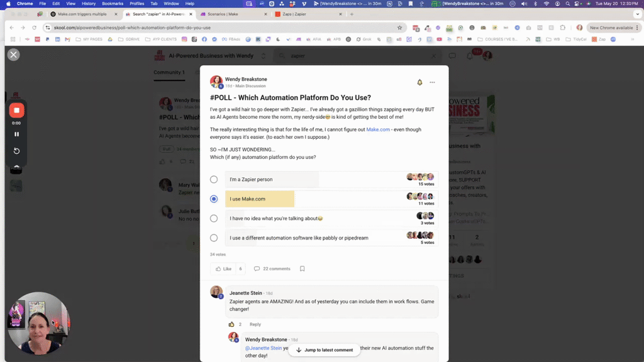Clear the Skool search with the X icon

[x=433, y=56]
